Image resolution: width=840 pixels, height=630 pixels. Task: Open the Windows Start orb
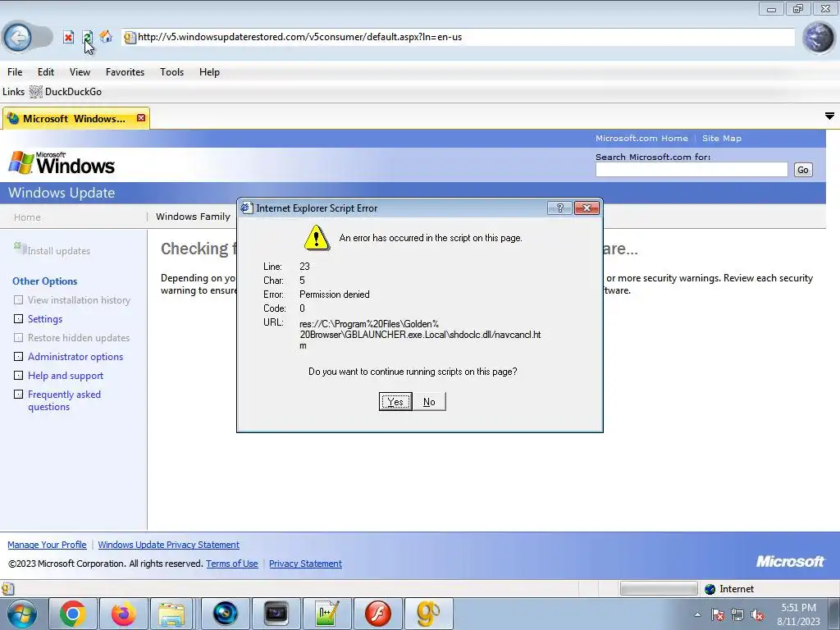coord(21,614)
